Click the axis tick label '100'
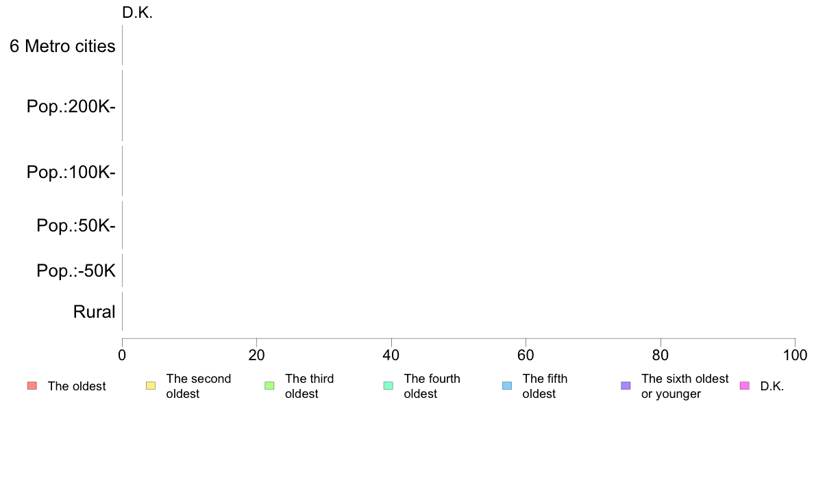 795,355
